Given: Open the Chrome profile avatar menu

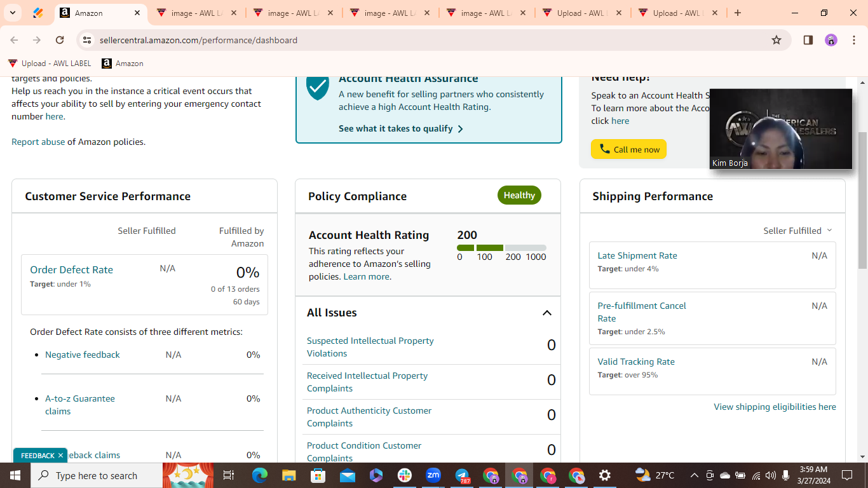Looking at the screenshot, I should click(831, 40).
